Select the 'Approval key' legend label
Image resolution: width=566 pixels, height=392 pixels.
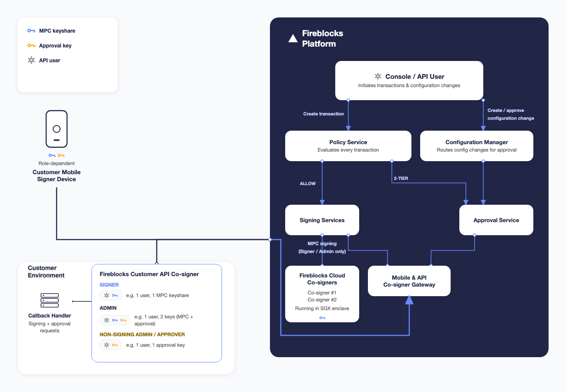(55, 46)
